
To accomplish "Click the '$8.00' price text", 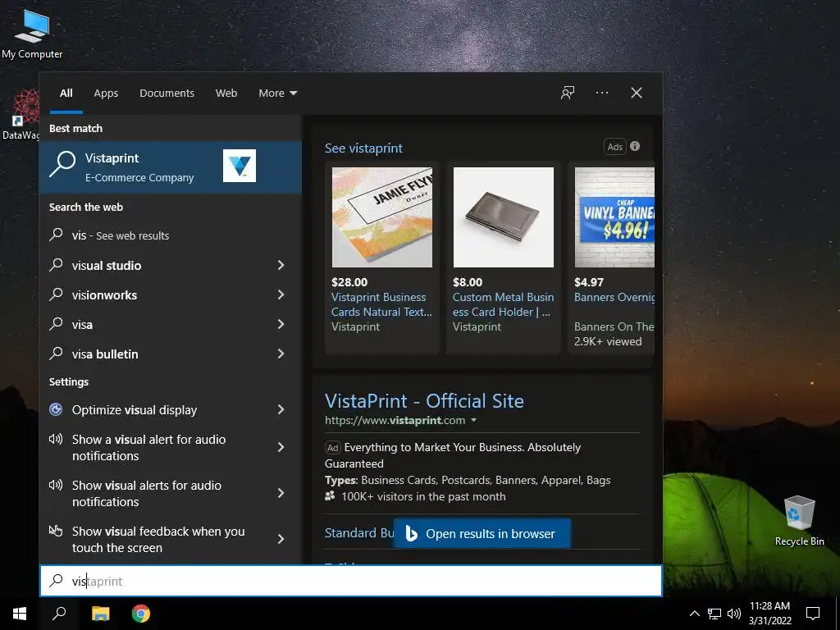I will pyautogui.click(x=467, y=282).
